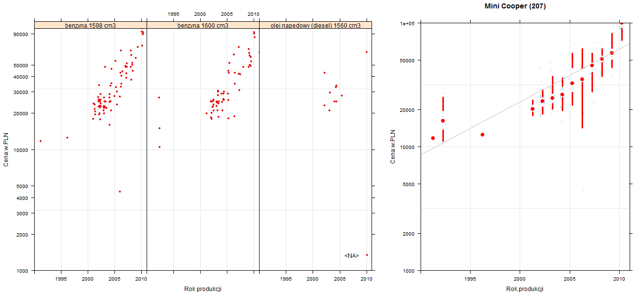Image resolution: width=644 pixels, height=297 pixels.
Task: Click the '<NA>' label in diesel panel
Action: click(x=351, y=255)
